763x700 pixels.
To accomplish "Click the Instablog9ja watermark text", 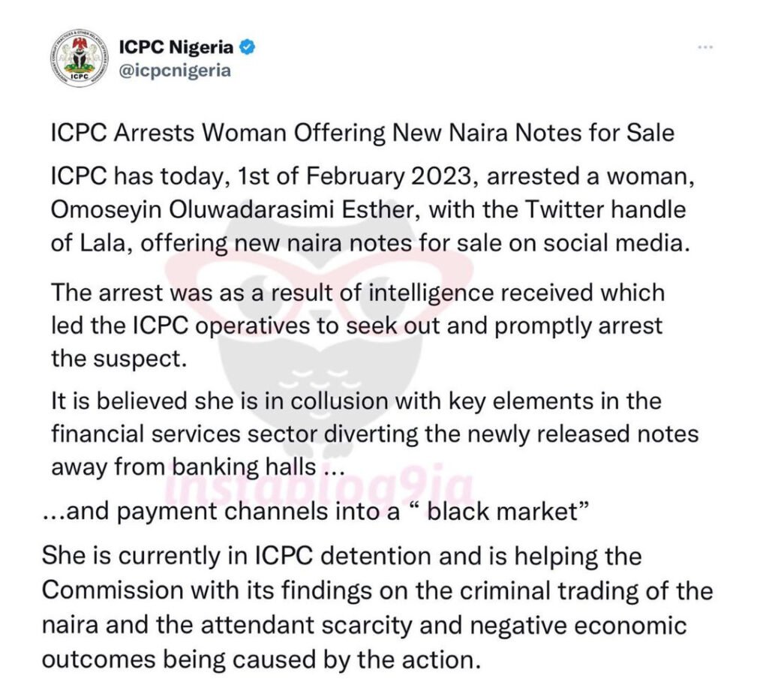I will pos(319,487).
